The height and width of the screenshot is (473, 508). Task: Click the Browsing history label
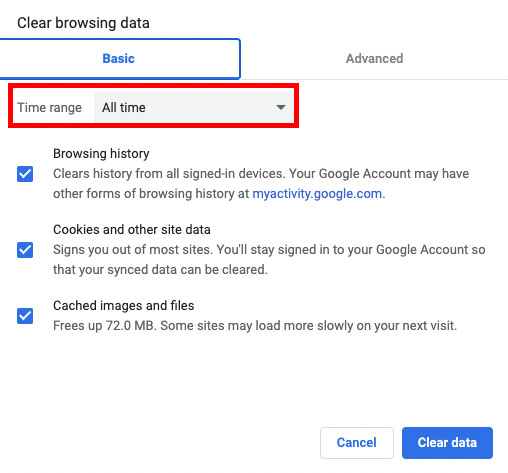coord(101,154)
